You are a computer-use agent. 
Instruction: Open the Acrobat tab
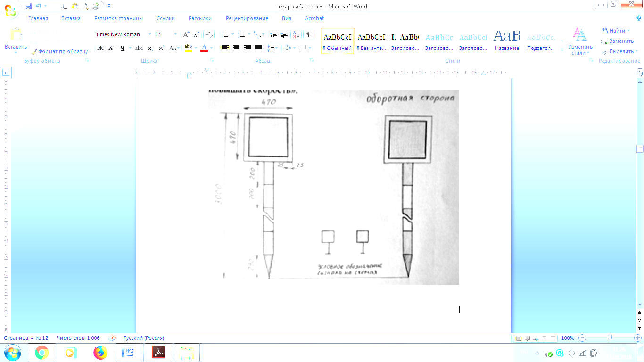314,19
